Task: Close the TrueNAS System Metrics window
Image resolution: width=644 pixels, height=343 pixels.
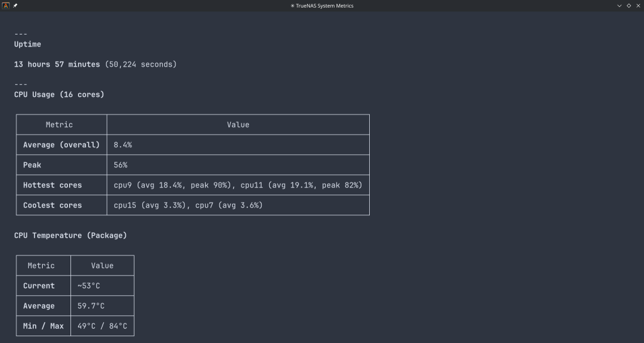Action: (637, 6)
